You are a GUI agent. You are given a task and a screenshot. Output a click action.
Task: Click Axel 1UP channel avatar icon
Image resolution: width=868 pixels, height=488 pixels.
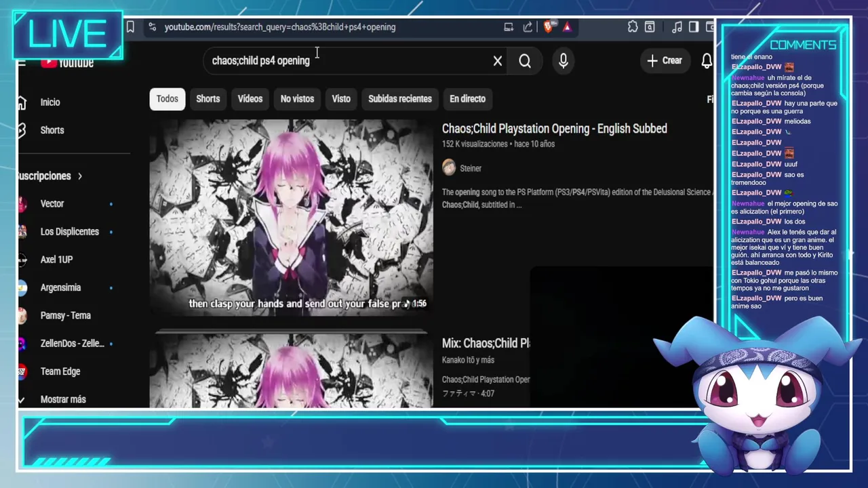22,260
